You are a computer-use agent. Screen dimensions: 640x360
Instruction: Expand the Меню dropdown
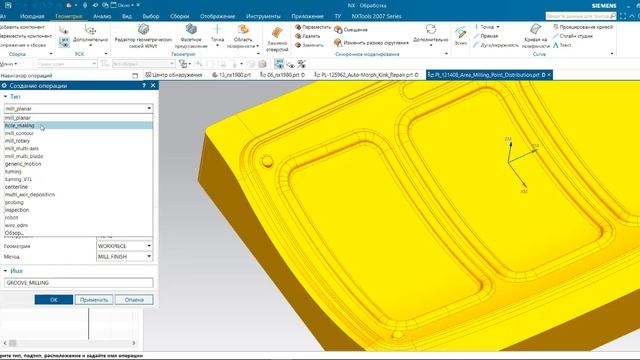click(x=9, y=64)
